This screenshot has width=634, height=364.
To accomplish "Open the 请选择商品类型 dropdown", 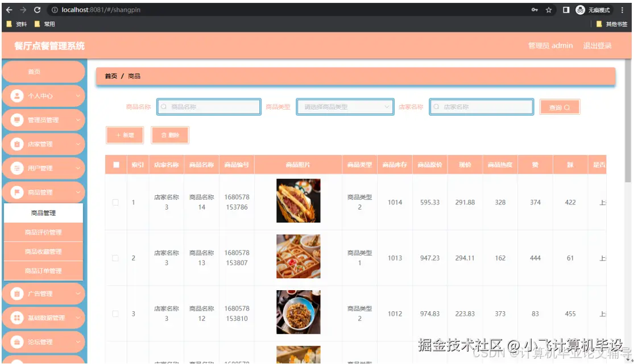I will click(344, 107).
